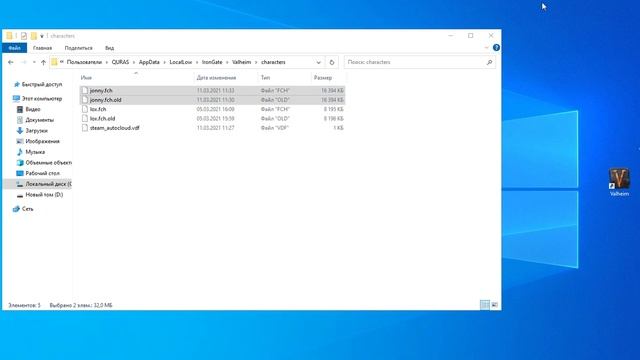Select the lox.fch file

tap(212, 109)
